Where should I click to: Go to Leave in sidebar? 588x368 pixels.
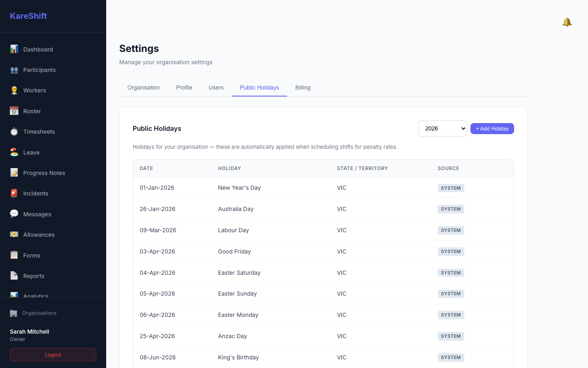pos(53,153)
